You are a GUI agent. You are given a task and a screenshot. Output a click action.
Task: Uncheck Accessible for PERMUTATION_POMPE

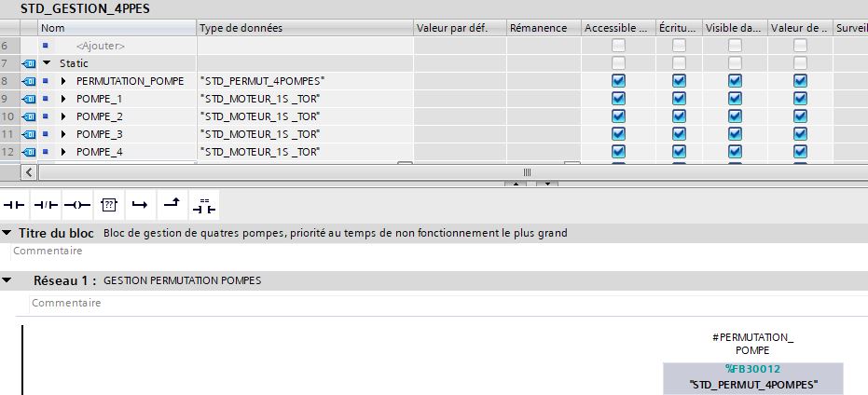pos(618,81)
